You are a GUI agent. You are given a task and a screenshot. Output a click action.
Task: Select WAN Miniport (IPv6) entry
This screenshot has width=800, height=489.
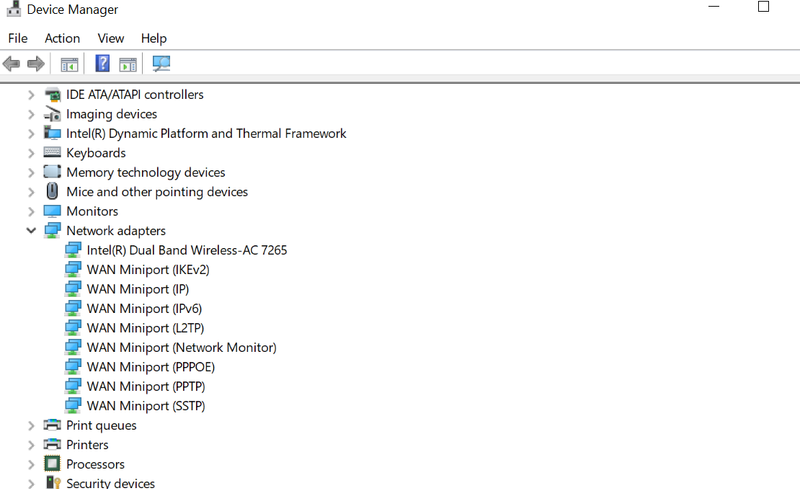(144, 308)
